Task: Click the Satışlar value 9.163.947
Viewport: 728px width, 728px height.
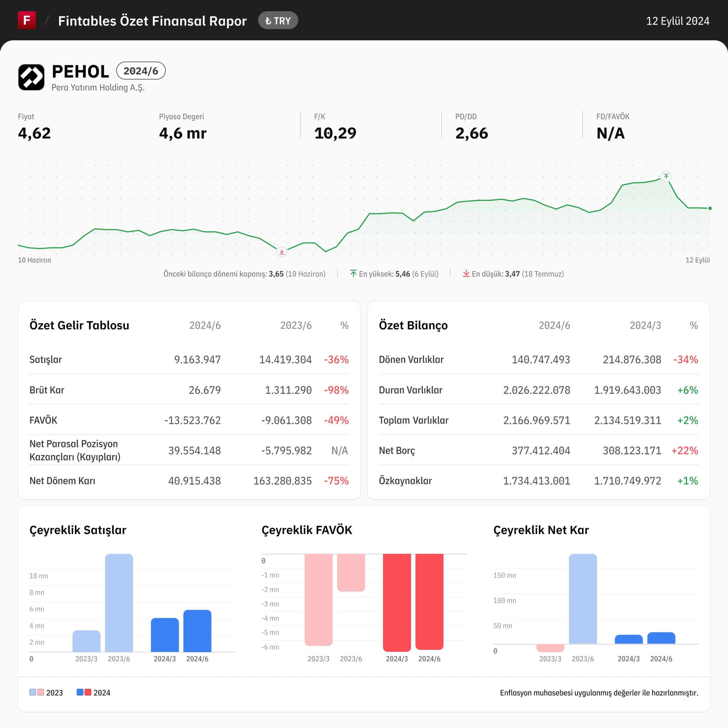Action: coord(197,359)
